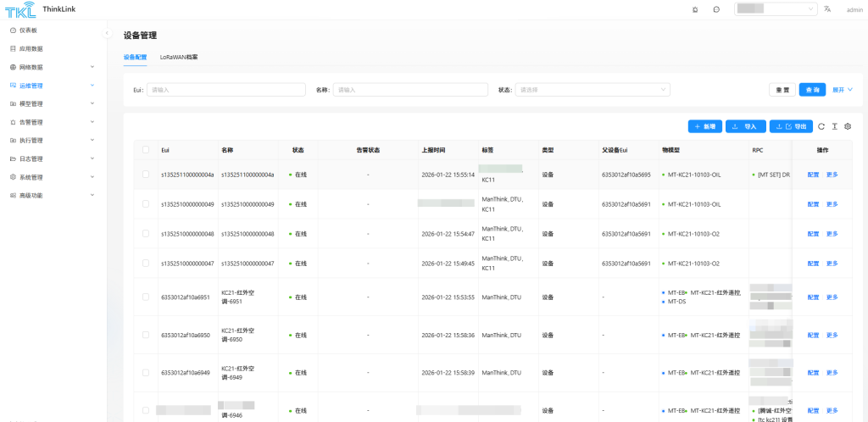Open the message chat icon in header
Viewport: 868px width, 422px height.
pos(716,9)
